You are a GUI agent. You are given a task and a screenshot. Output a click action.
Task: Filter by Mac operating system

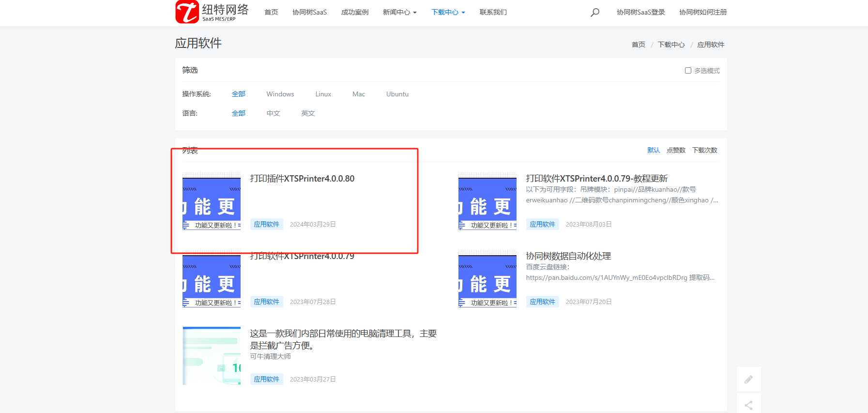pos(359,94)
